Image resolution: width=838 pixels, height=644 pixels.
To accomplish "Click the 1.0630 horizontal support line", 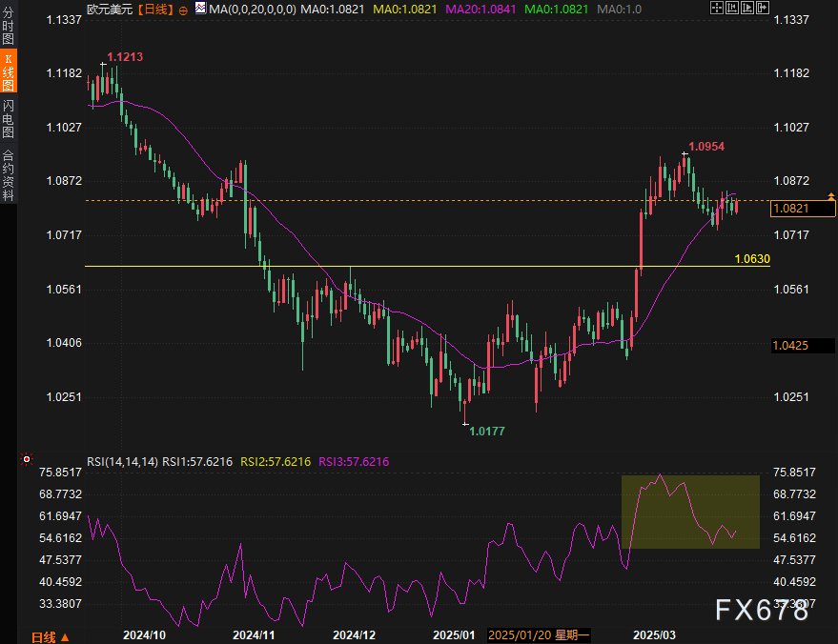I will click(x=381, y=266).
